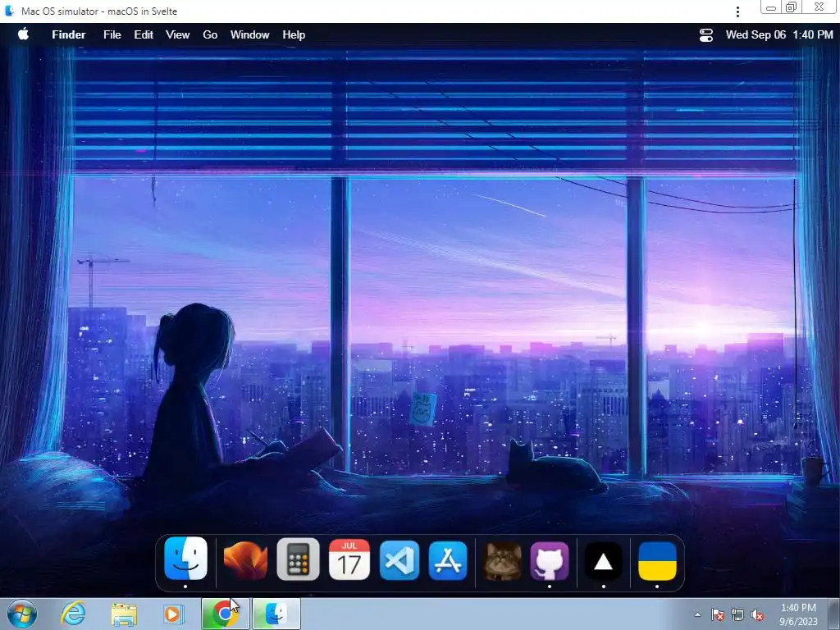Viewport: 840px width, 630px height.
Task: Open the File menu
Action: [112, 34]
